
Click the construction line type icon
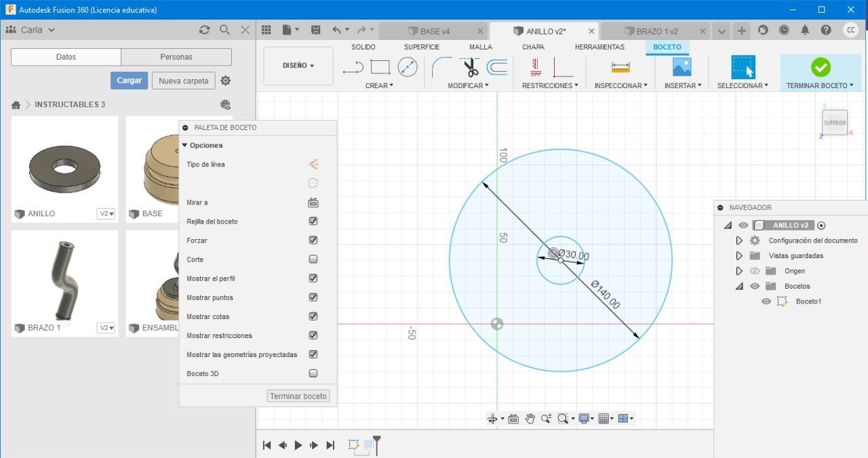point(313,164)
